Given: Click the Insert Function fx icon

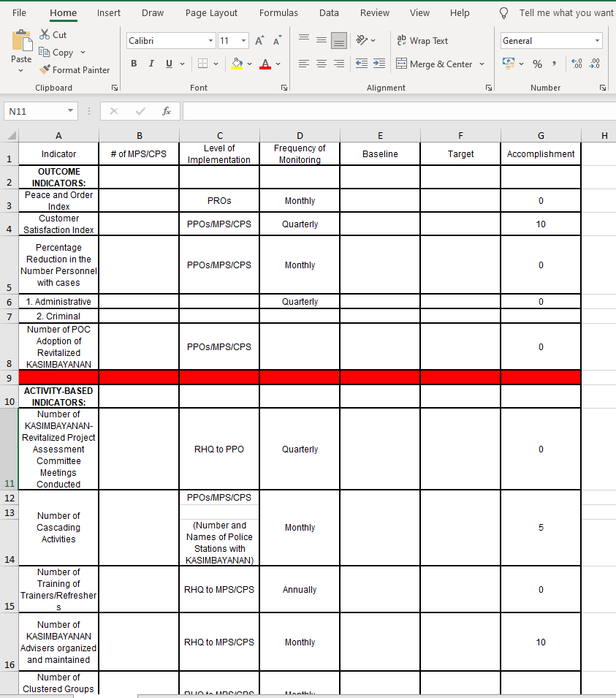Looking at the screenshot, I should (x=167, y=111).
